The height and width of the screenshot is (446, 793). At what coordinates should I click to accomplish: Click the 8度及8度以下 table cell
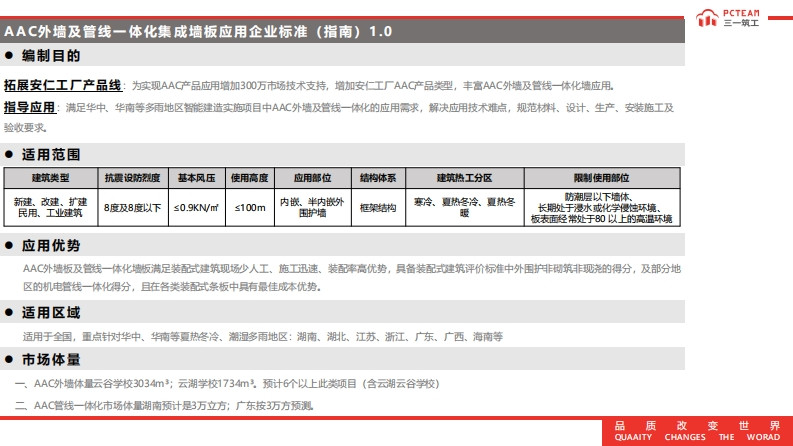pyautogui.click(x=133, y=207)
